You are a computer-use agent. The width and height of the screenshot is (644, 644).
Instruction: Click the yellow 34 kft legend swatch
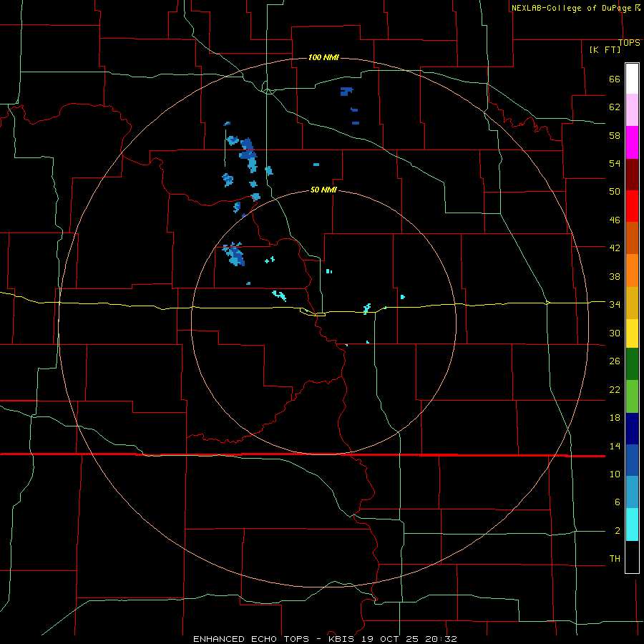click(632, 333)
